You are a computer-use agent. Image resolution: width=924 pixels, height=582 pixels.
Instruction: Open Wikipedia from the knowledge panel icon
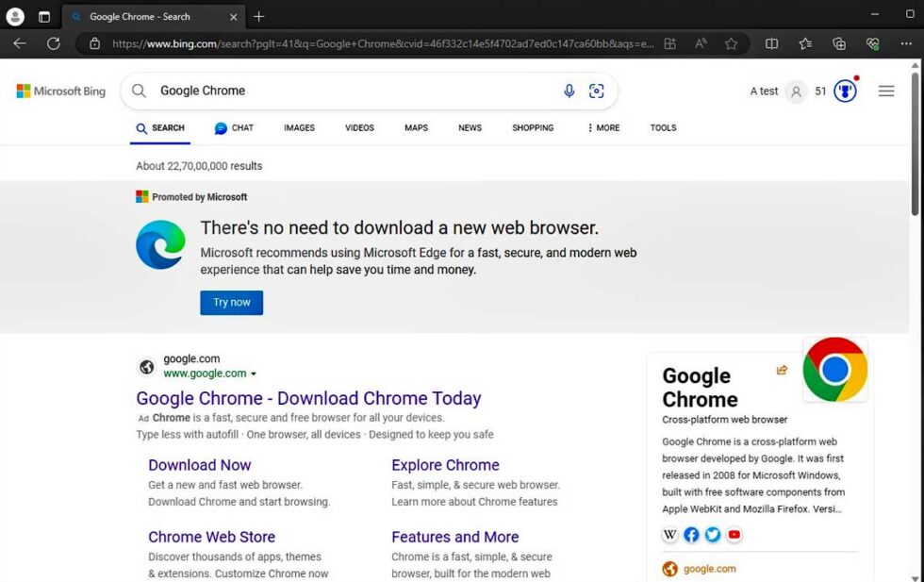click(x=669, y=534)
